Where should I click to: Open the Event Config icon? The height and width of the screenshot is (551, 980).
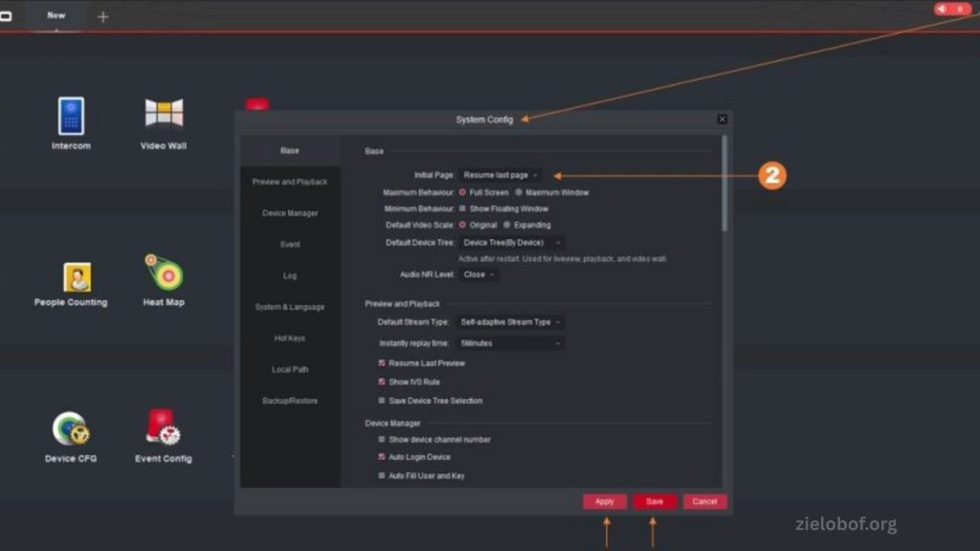point(163,428)
